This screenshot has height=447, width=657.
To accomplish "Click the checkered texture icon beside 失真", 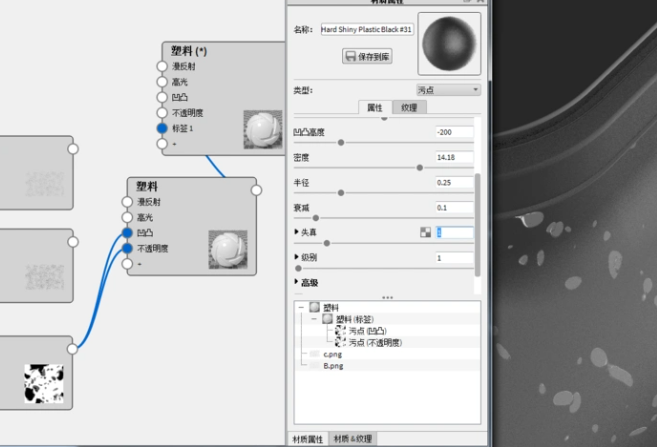I will 425,232.
